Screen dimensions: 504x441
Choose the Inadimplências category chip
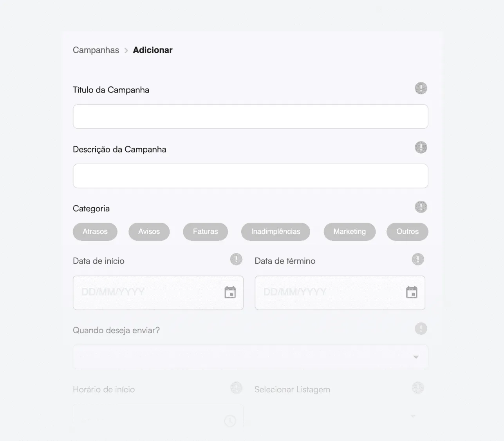click(x=276, y=232)
